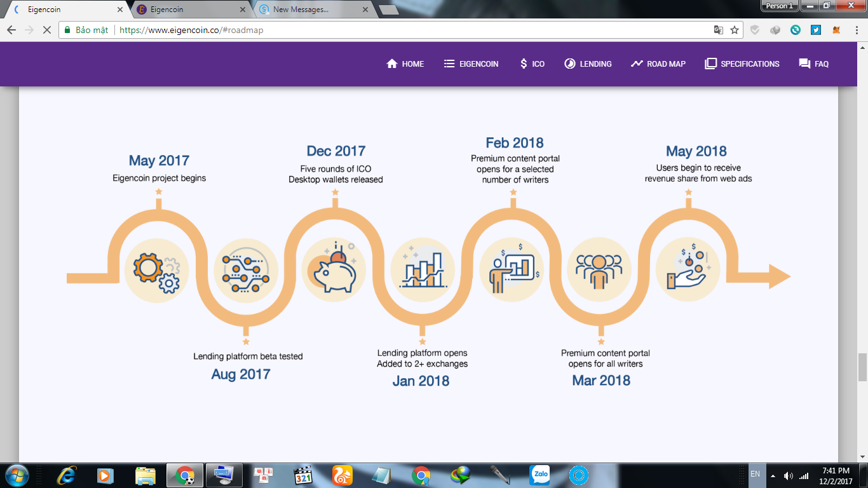Click the page vertical scrollbar thumb

(x=862, y=367)
